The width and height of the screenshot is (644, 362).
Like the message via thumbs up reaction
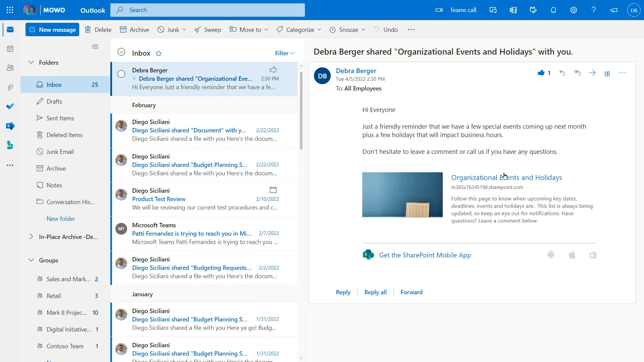[x=541, y=73]
